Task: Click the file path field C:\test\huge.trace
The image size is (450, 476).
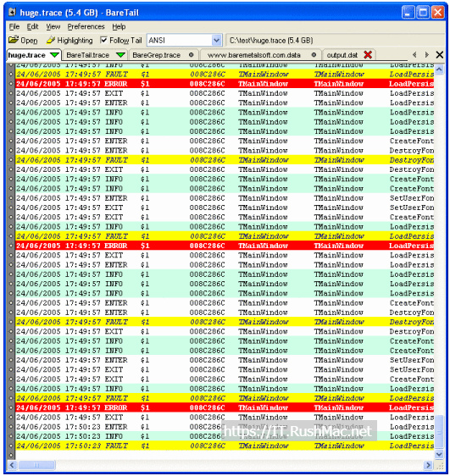Action: (335, 41)
